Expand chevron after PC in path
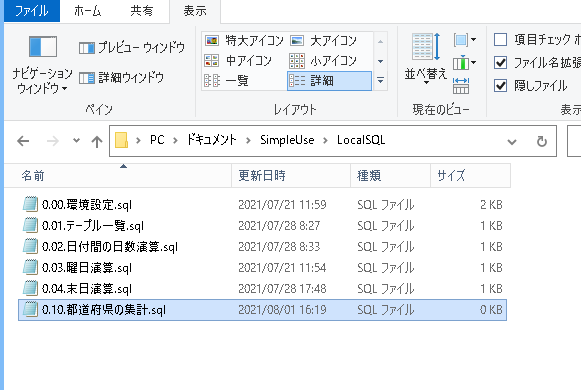The height and width of the screenshot is (390, 581). point(176,141)
